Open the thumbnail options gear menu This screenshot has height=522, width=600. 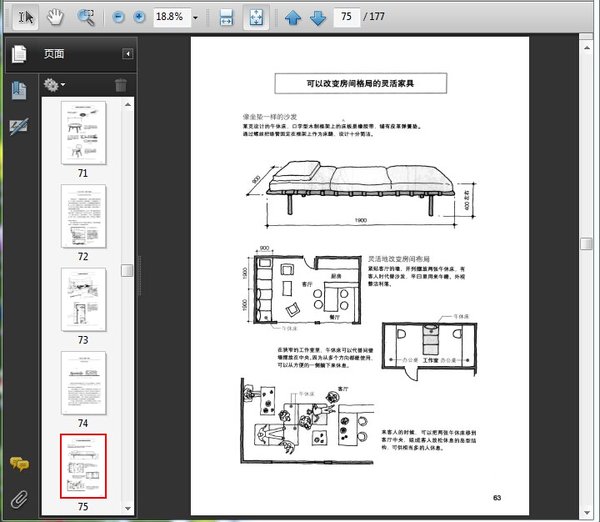[x=54, y=86]
